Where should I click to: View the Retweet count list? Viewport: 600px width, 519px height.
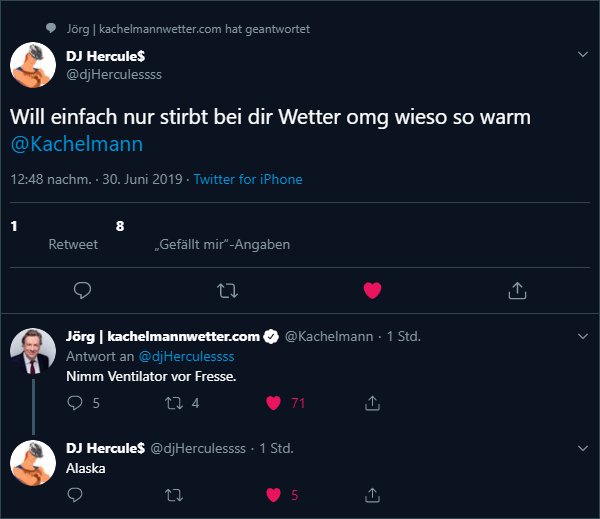pyautogui.click(x=73, y=244)
